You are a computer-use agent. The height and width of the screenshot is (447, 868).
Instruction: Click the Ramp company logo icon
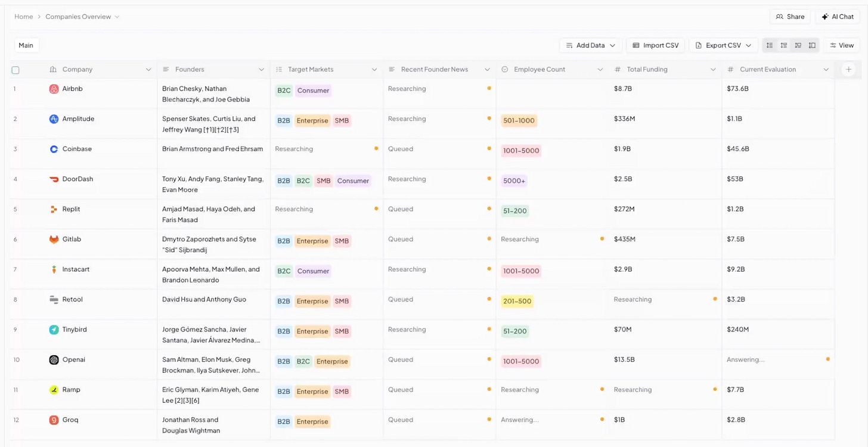pyautogui.click(x=54, y=390)
